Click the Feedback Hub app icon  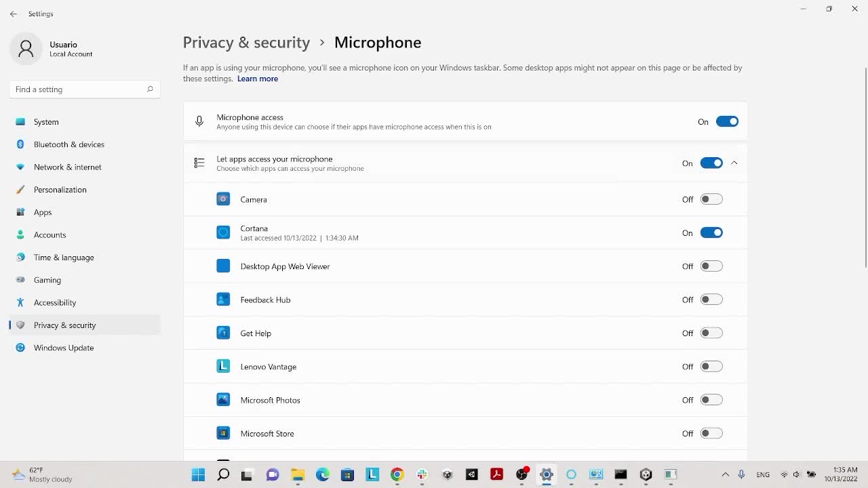pyautogui.click(x=223, y=300)
